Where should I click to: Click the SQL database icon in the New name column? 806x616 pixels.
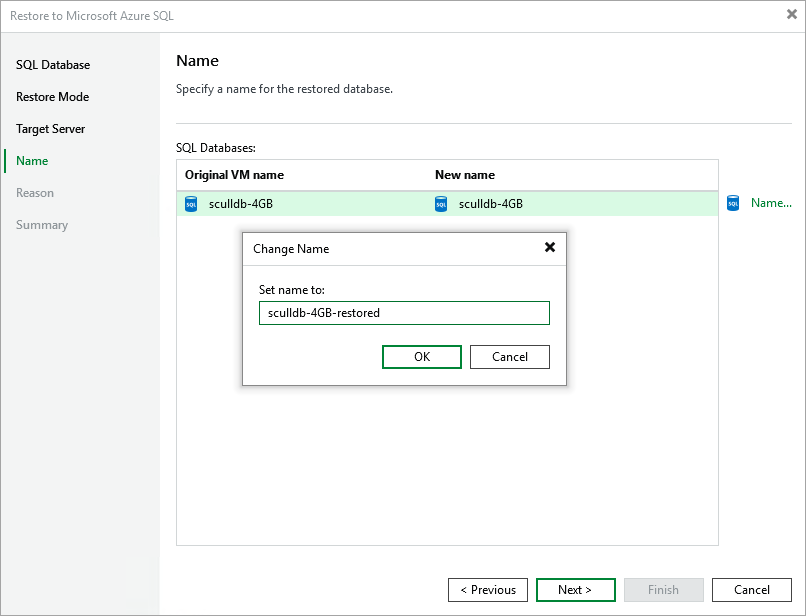[441, 204]
